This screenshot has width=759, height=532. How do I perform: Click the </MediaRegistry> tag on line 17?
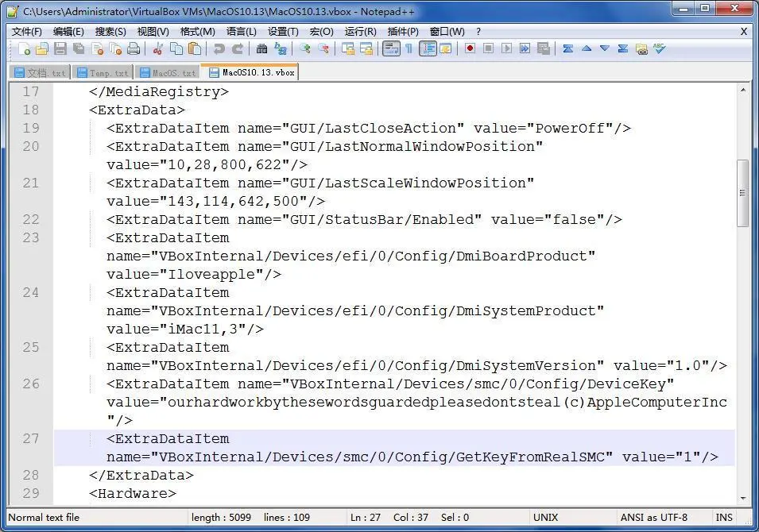click(159, 92)
